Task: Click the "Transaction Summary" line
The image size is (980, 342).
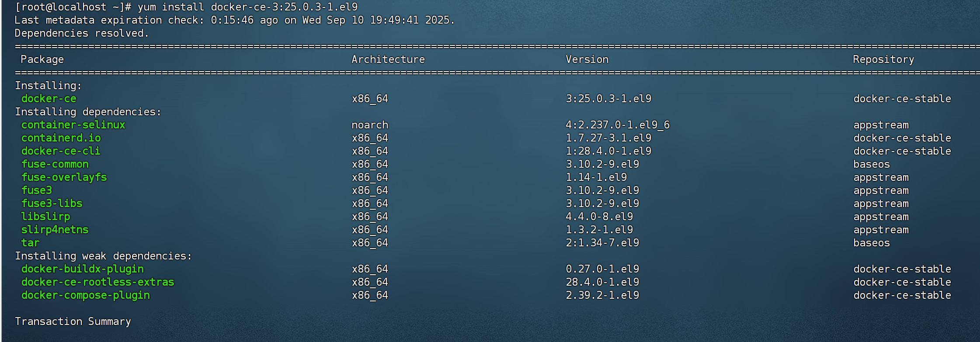Action: 73,321
